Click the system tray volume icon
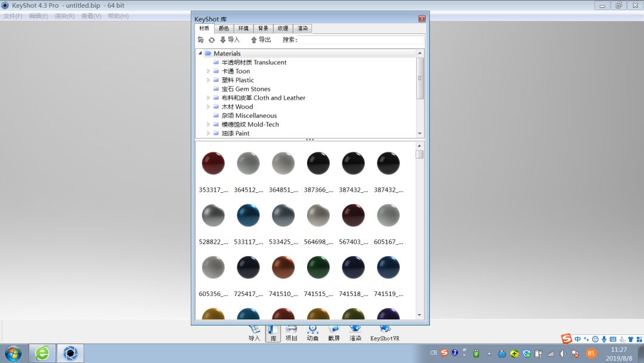The image size is (644, 363). [x=563, y=353]
